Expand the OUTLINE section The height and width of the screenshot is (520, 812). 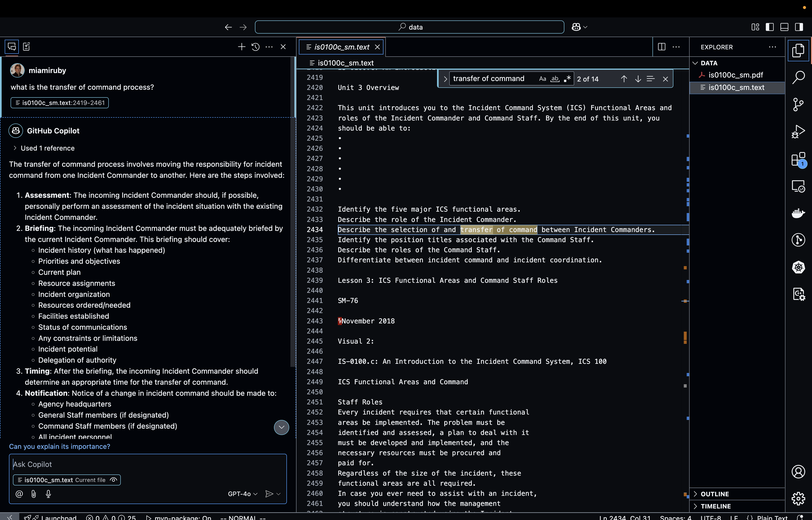(714, 494)
